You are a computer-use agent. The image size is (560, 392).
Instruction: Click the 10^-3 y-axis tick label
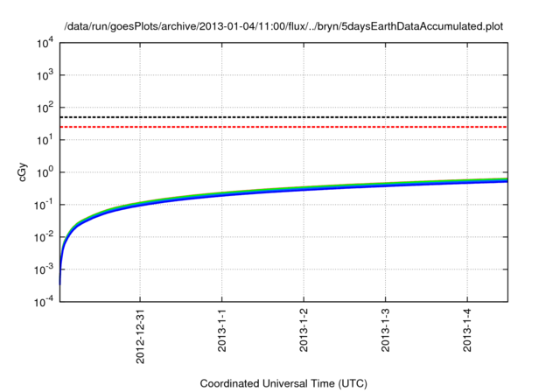click(x=44, y=269)
